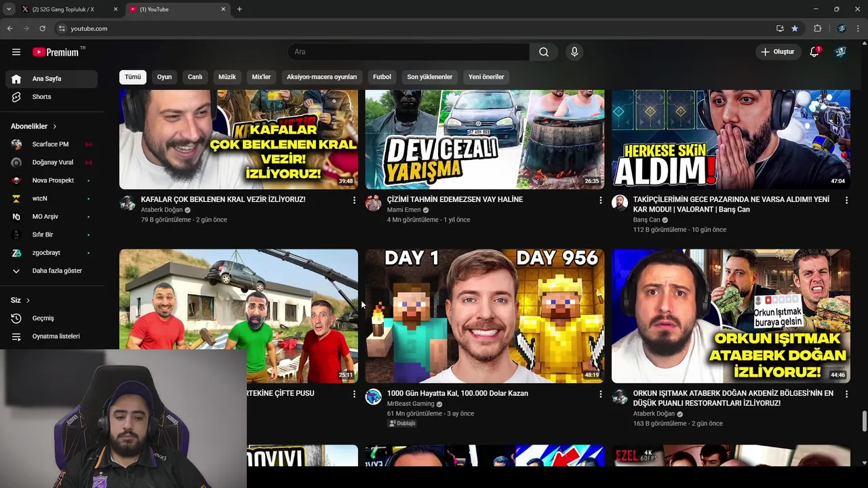This screenshot has height=488, width=868.
Task: Expand the Abonelikler section
Action: [x=34, y=127]
